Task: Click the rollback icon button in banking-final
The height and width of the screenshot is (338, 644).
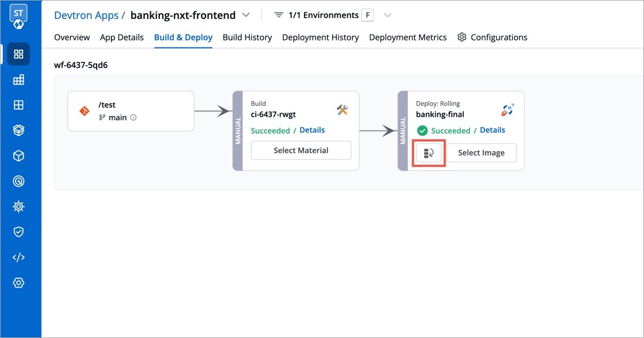Action: (x=429, y=153)
